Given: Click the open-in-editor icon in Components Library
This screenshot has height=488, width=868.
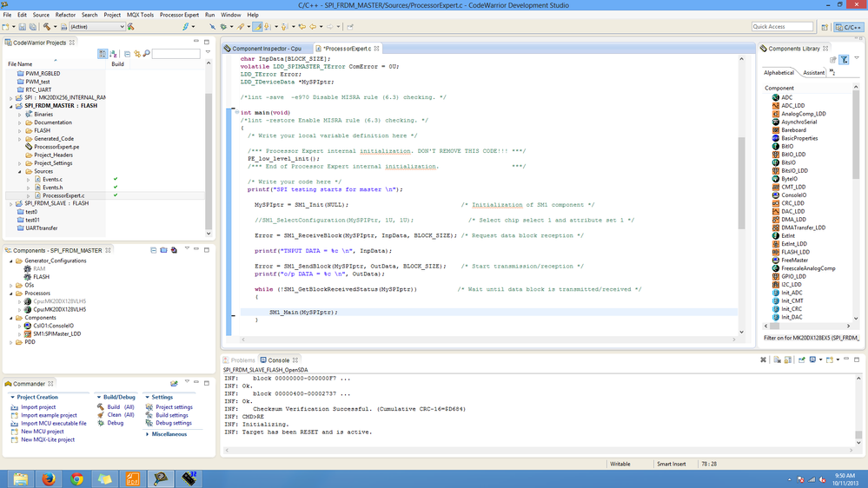Looking at the screenshot, I should tap(833, 60).
